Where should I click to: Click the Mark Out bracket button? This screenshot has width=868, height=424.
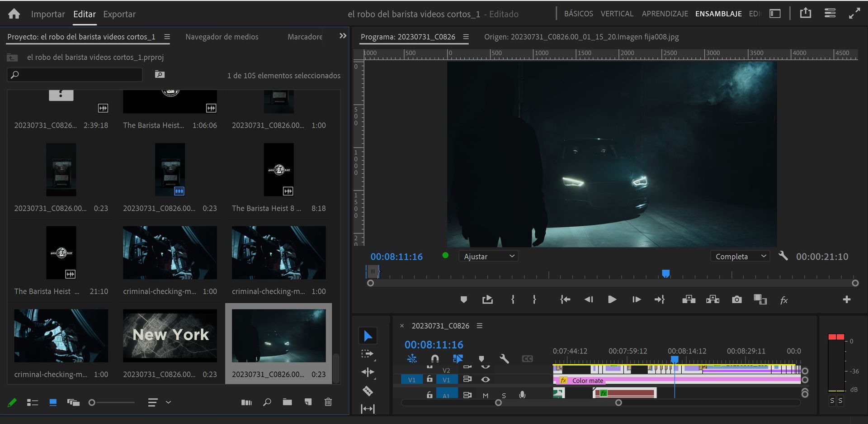(534, 300)
